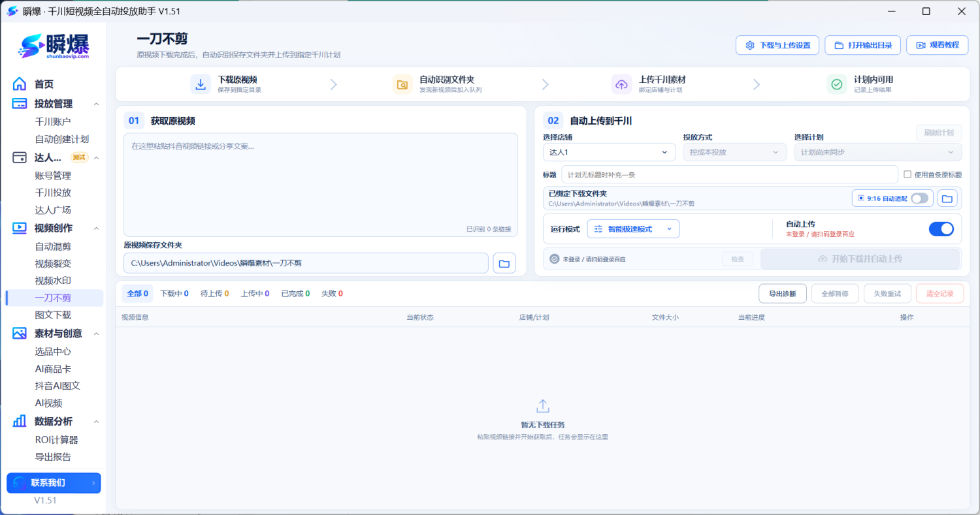Viewport: 980px width, 515px height.
Task: Switch to the 已完成 tab
Action: pos(295,294)
